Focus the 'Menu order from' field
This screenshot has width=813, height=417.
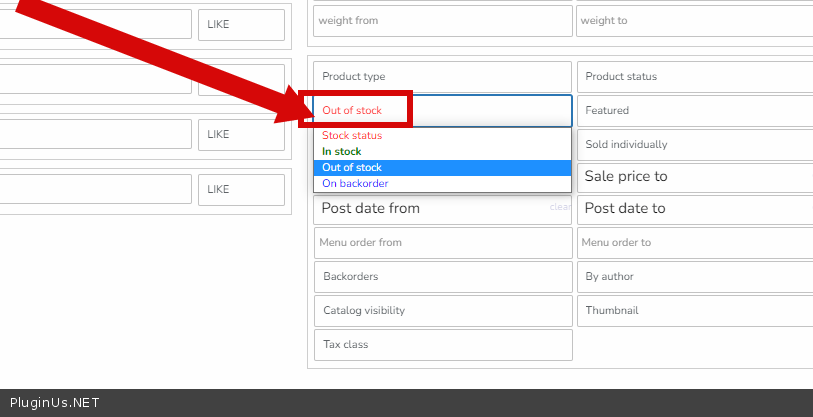[x=442, y=243]
